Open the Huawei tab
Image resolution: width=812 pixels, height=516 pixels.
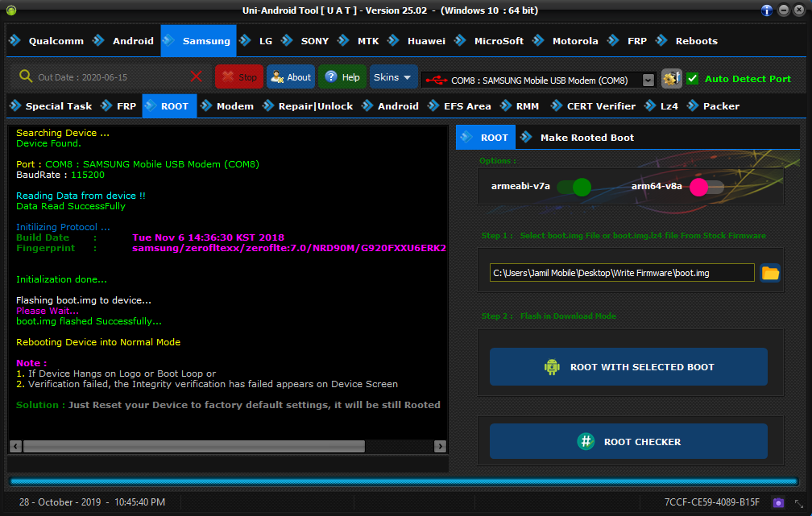tap(417, 41)
